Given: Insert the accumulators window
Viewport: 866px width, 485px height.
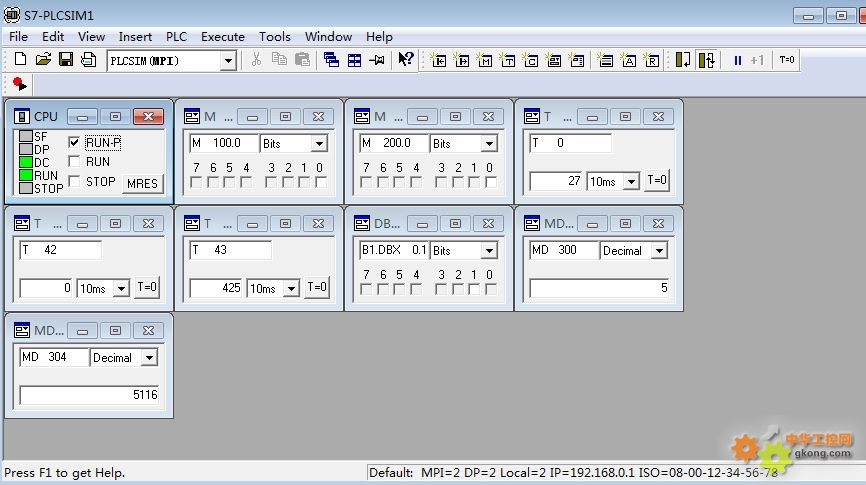Looking at the screenshot, I should coord(629,60).
